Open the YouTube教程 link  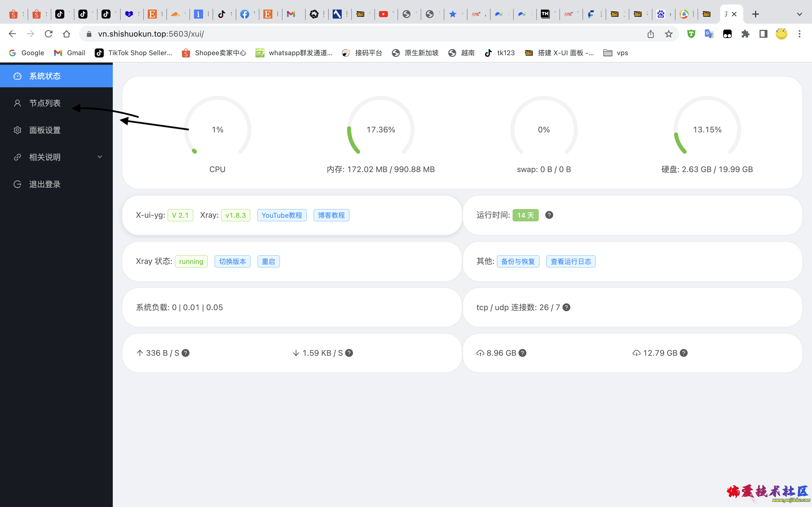click(281, 215)
